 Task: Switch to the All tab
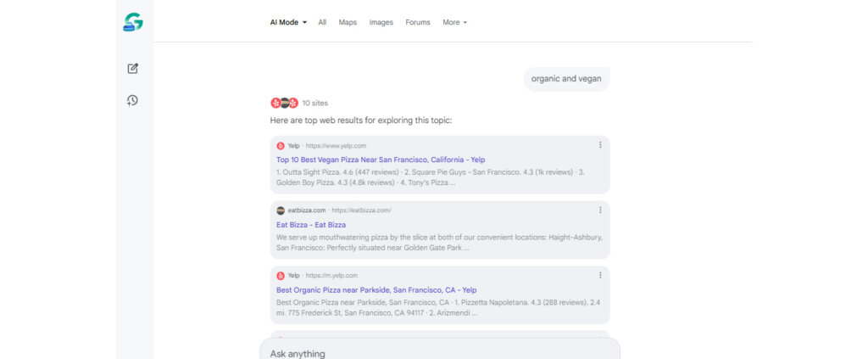322,22
